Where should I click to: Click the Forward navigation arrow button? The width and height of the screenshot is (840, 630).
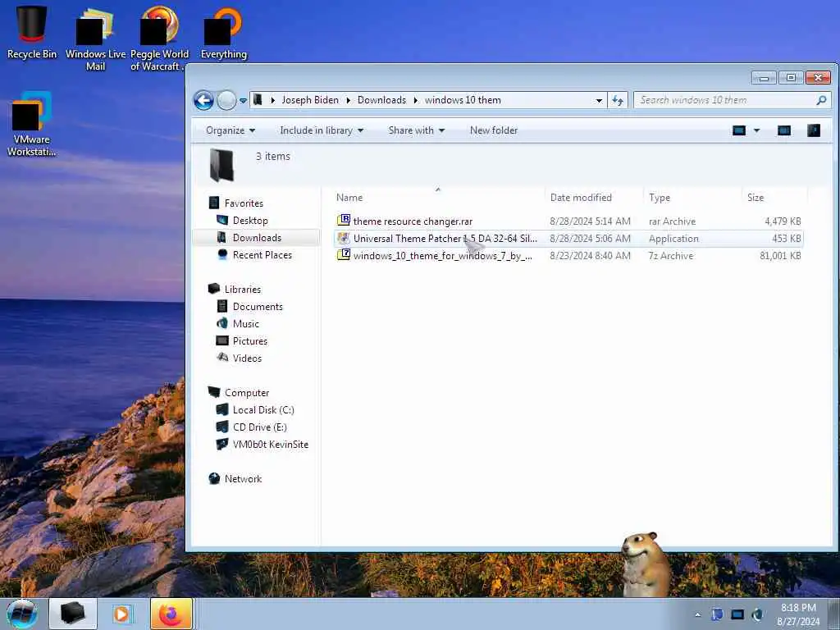[226, 100]
